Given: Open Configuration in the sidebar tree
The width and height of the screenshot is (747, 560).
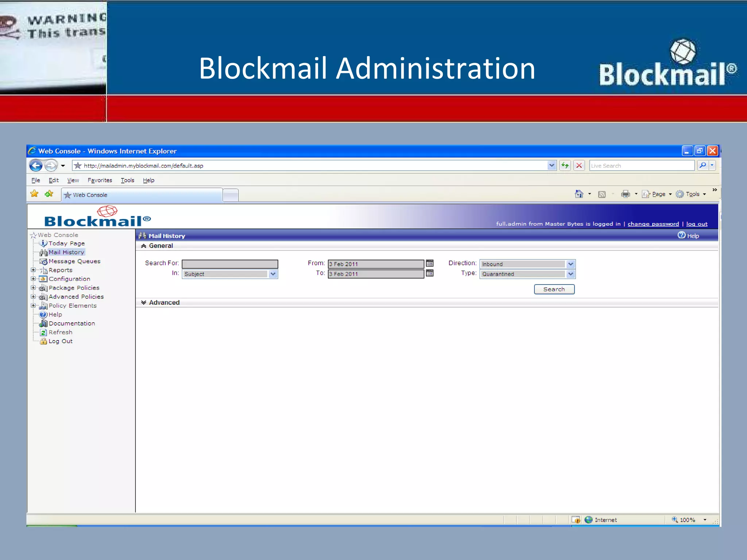Looking at the screenshot, I should click(69, 279).
